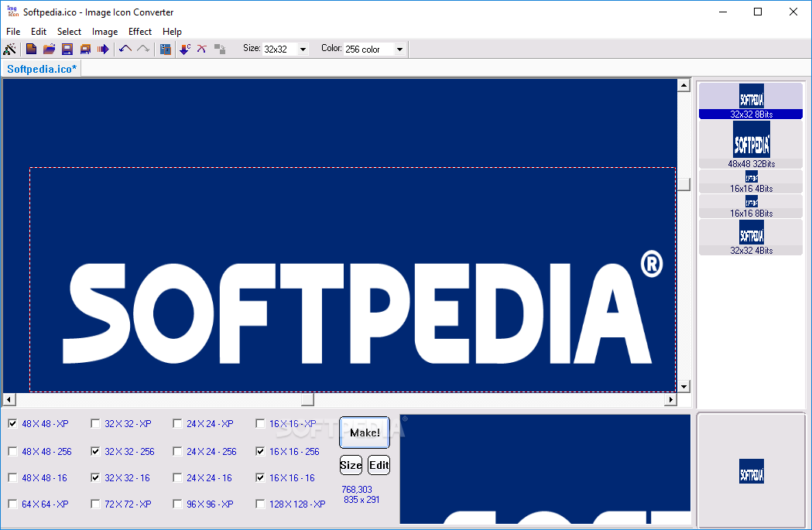Screen dimensions: 812x530
Task: Enable the 24 X 24 - XP checkbox
Action: [x=177, y=424]
